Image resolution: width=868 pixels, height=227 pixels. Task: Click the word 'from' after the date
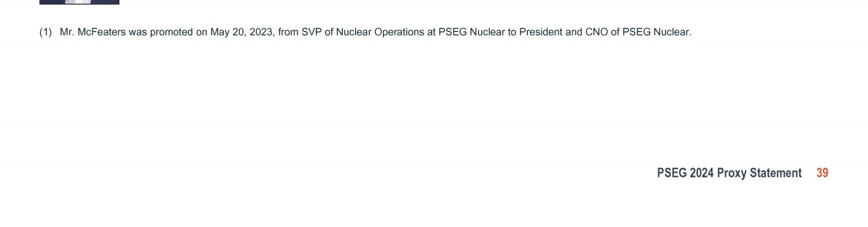(288, 32)
